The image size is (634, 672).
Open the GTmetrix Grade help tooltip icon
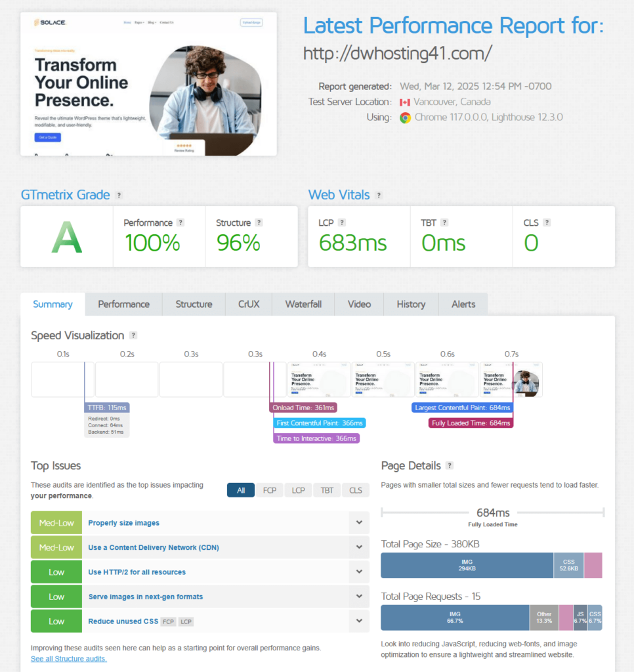(119, 195)
